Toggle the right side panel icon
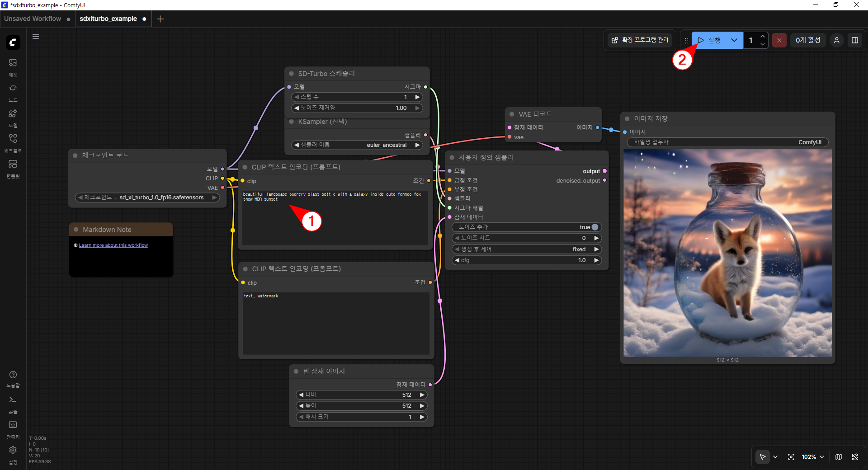Viewport: 868px width, 470px height. point(854,40)
